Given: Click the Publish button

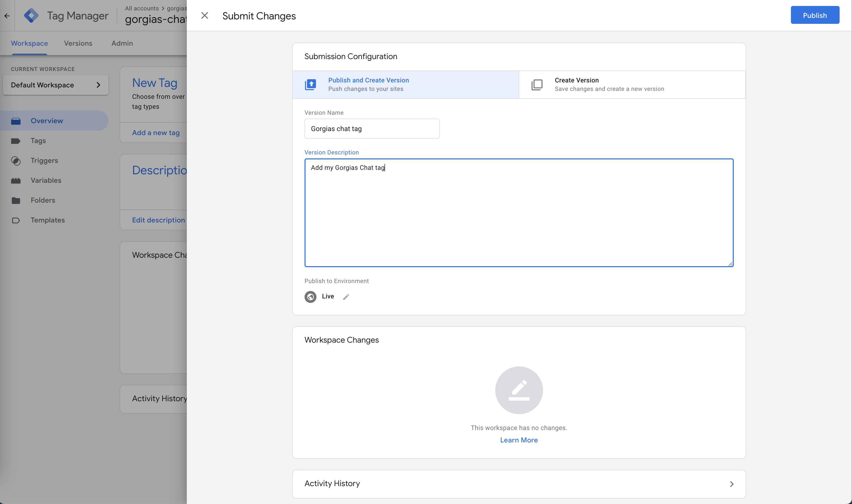Looking at the screenshot, I should (x=815, y=15).
